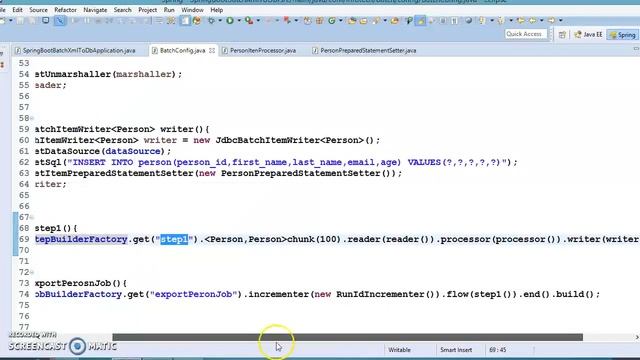
Task: Open the forward navigation history dropdown
Action: (x=561, y=20)
